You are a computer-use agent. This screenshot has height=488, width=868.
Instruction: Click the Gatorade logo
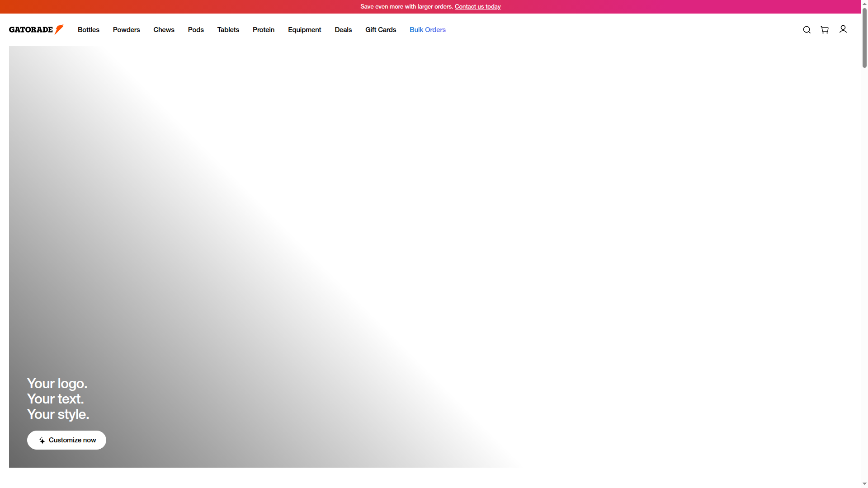tap(36, 30)
